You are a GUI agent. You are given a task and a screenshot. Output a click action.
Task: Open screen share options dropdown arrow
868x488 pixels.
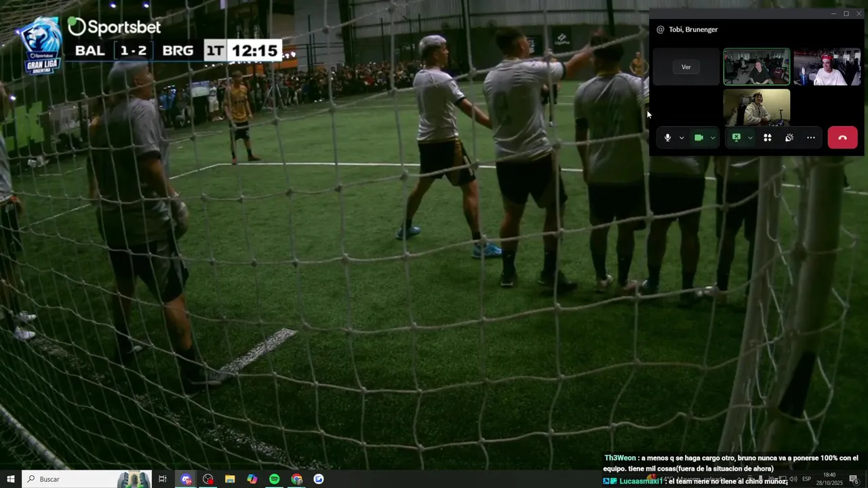(x=750, y=138)
